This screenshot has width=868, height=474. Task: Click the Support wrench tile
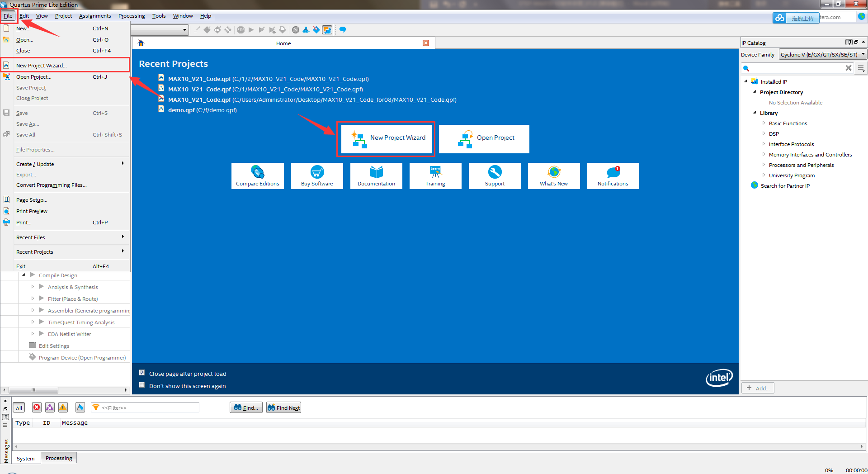[x=495, y=176]
